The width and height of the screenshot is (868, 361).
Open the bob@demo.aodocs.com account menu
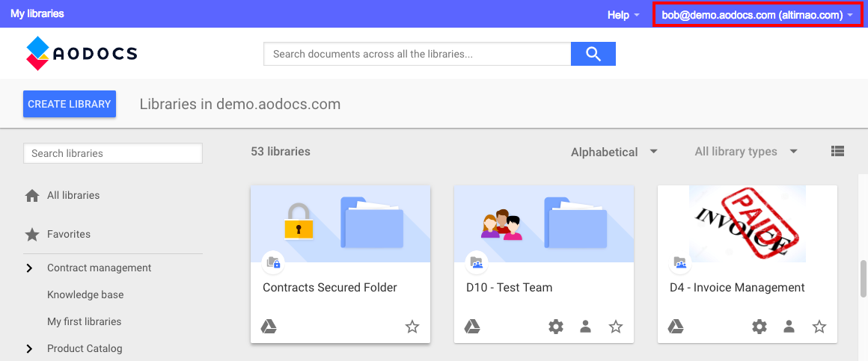tap(757, 15)
